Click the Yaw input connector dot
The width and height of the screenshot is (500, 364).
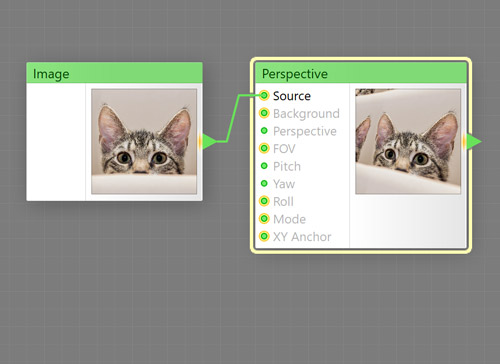coord(264,183)
